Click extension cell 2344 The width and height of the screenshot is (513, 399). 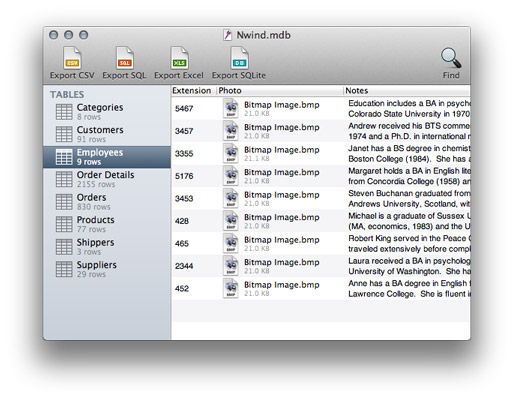tap(184, 266)
